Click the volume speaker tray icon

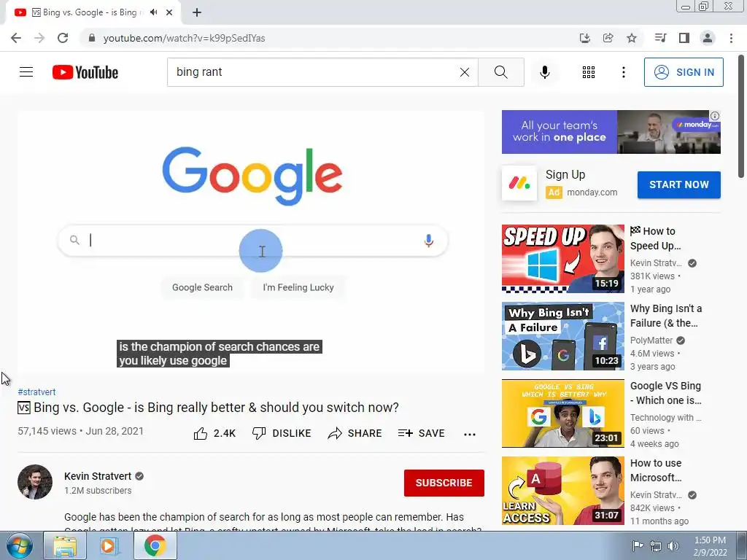coord(673,546)
